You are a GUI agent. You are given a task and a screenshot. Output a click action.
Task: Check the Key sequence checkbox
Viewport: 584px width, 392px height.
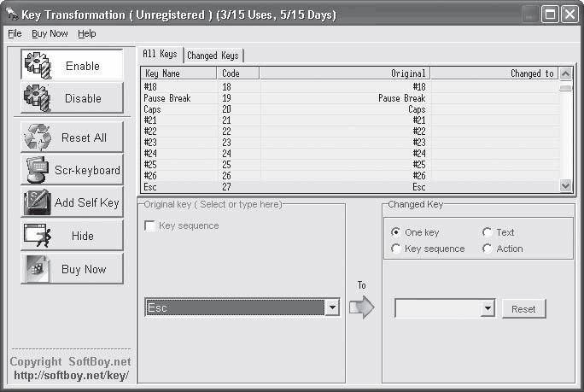[149, 225]
